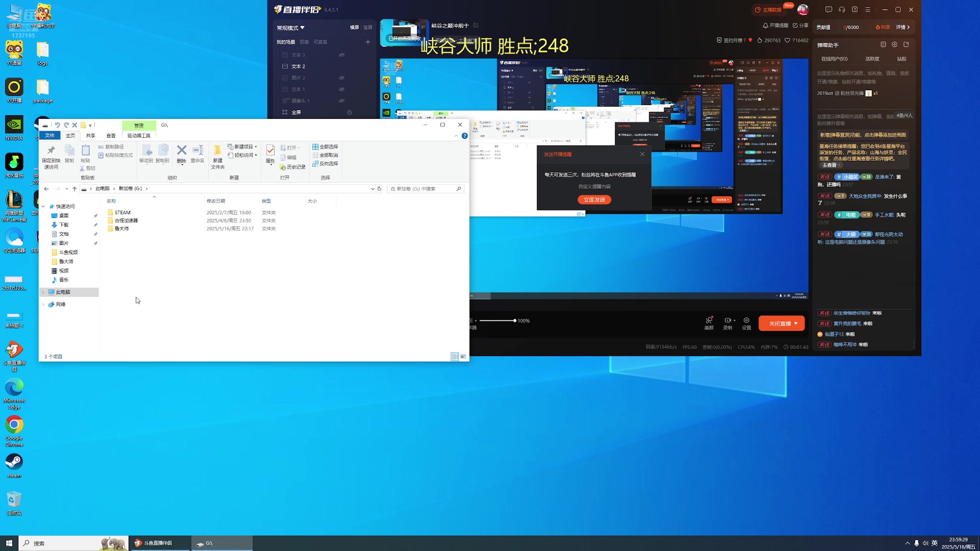Click the Explorer search box

pyautogui.click(x=425, y=189)
